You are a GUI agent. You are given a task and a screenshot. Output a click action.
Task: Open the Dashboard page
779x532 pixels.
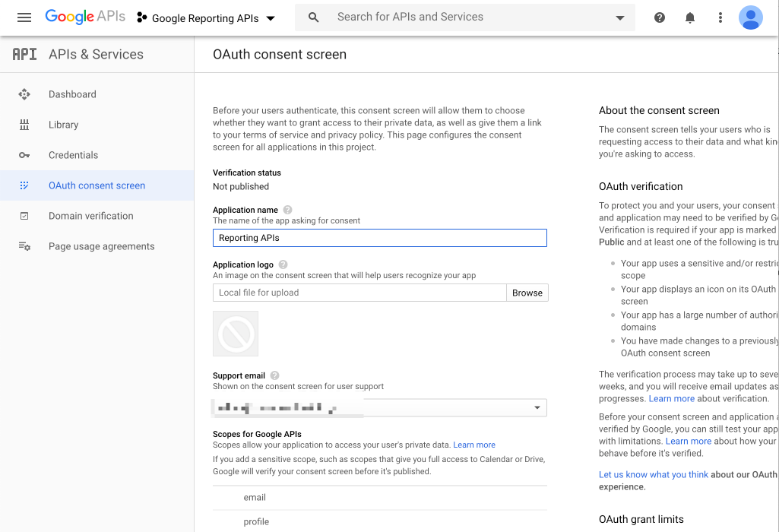click(x=72, y=94)
